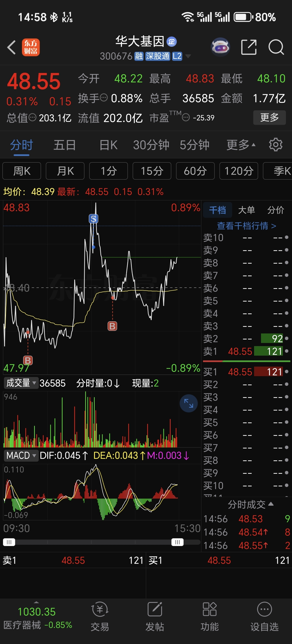Image resolution: width=292 pixels, height=644 pixels.
Task: Tap 华大基因 stock title
Action: tap(140, 41)
